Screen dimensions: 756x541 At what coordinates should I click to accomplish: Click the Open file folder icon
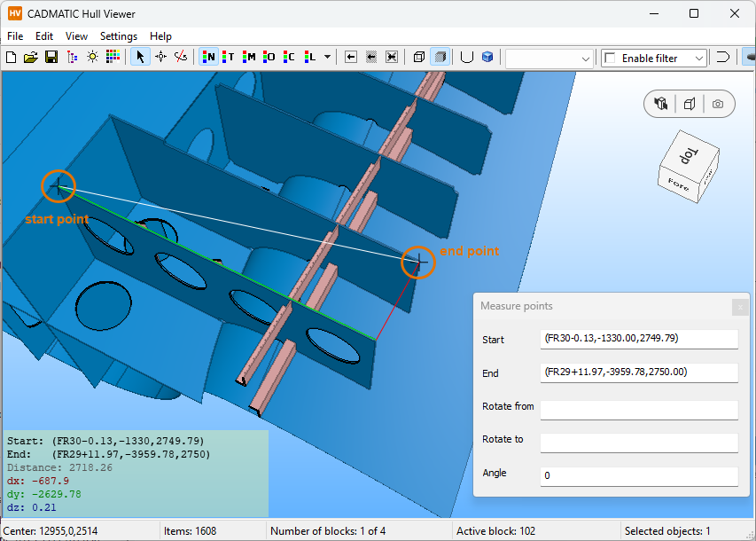point(31,57)
